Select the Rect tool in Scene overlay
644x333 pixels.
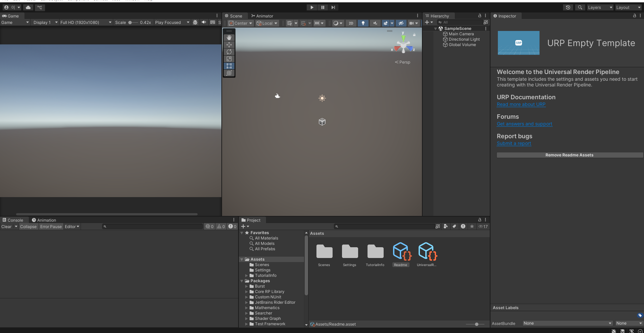(229, 66)
